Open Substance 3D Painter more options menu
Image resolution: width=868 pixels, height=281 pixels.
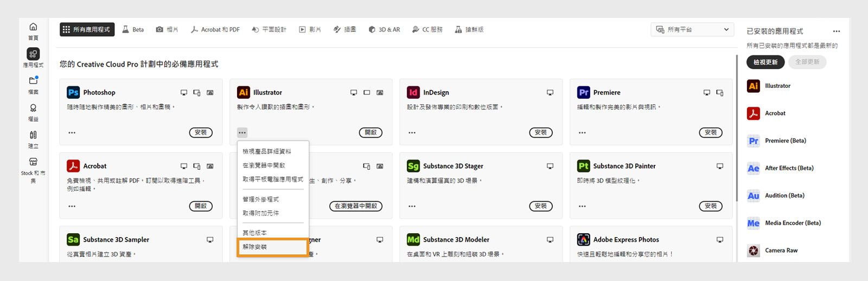(582, 206)
